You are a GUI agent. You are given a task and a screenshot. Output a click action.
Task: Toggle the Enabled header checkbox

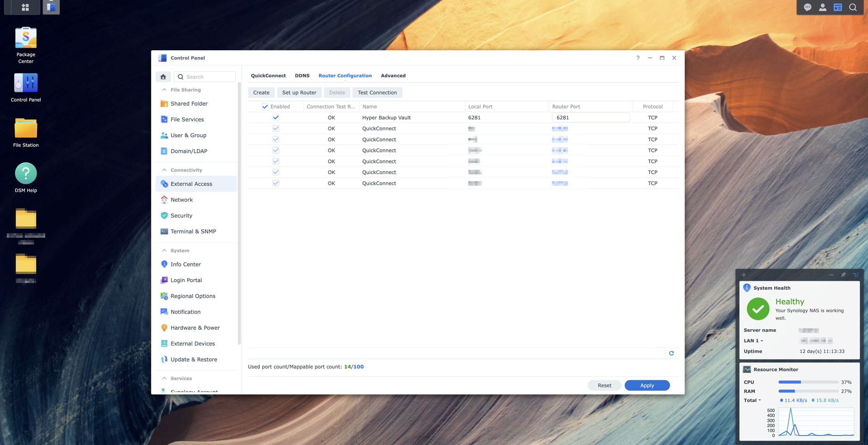(x=265, y=107)
